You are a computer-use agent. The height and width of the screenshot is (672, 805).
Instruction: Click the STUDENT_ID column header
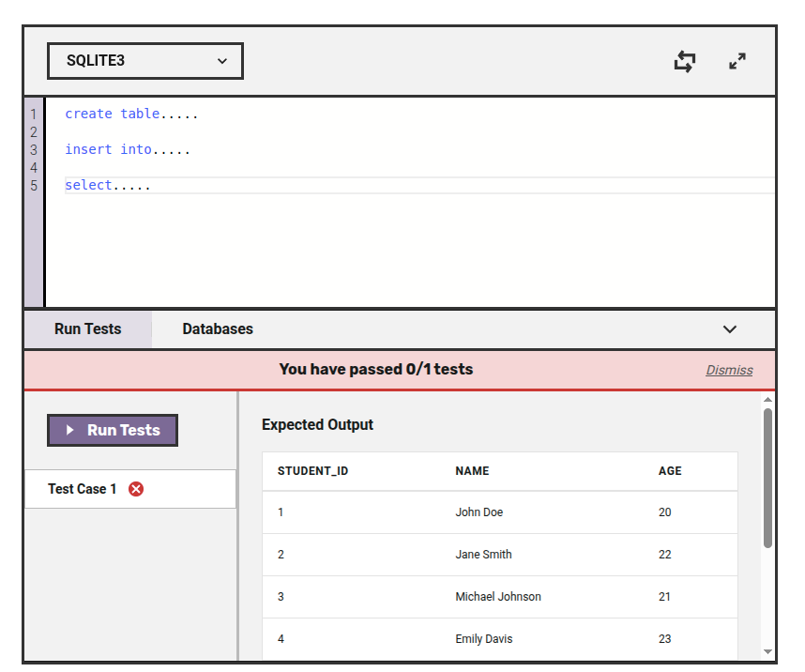click(312, 471)
